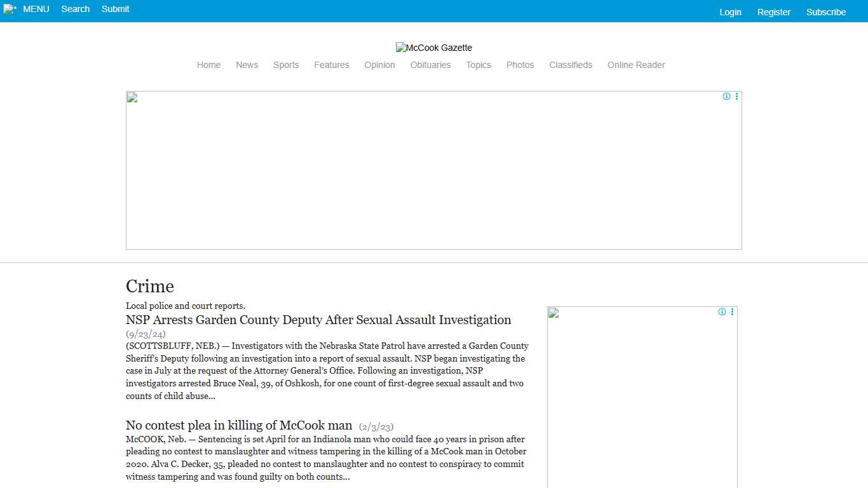Open the sidebar ad options dots
The height and width of the screenshot is (488, 868).
pyautogui.click(x=732, y=312)
